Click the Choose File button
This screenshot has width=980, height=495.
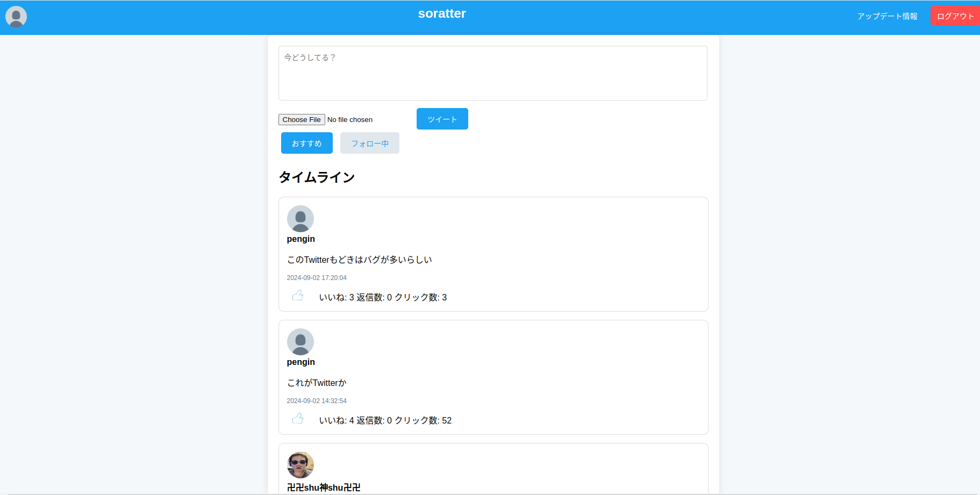(302, 120)
